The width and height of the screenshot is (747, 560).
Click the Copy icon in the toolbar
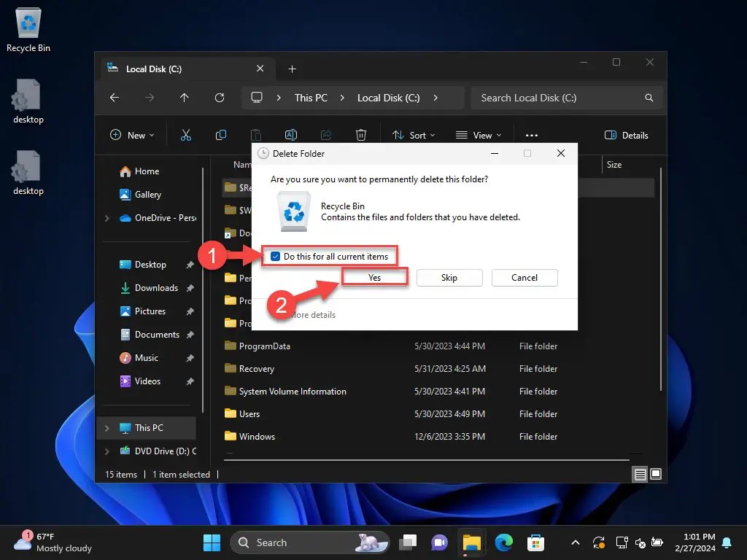(221, 135)
